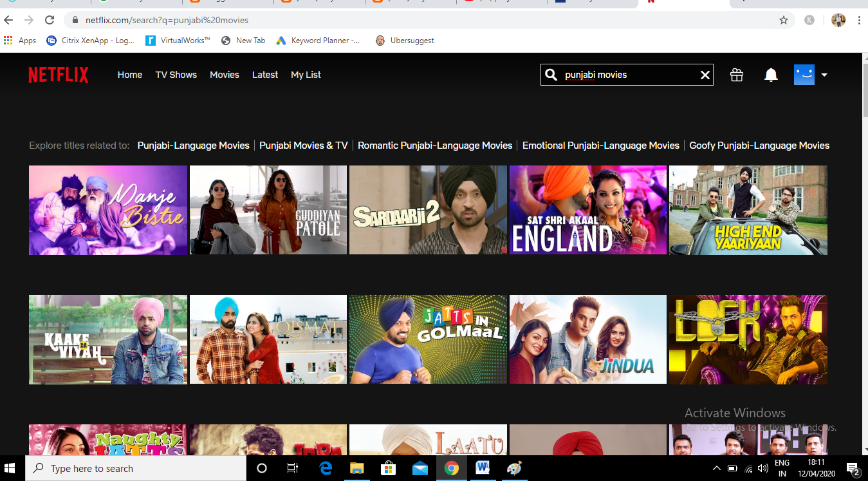The image size is (868, 481).
Task: Expand the profile dropdown arrow
Action: pyautogui.click(x=824, y=75)
